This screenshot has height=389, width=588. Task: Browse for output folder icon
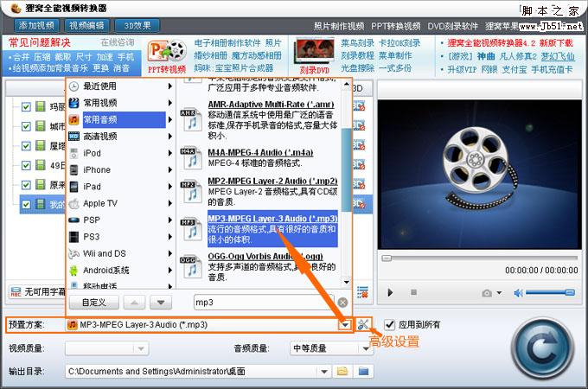(x=342, y=372)
